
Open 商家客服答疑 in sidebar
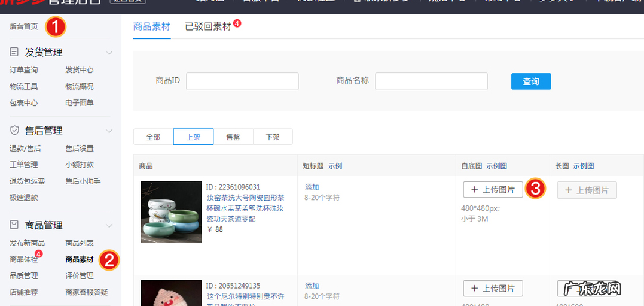pos(87,292)
